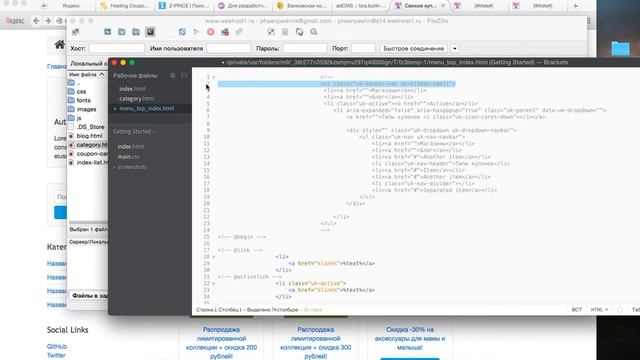640x360 pixels.
Task: Click FileZilla refresh file lists icon
Action: [182, 32]
